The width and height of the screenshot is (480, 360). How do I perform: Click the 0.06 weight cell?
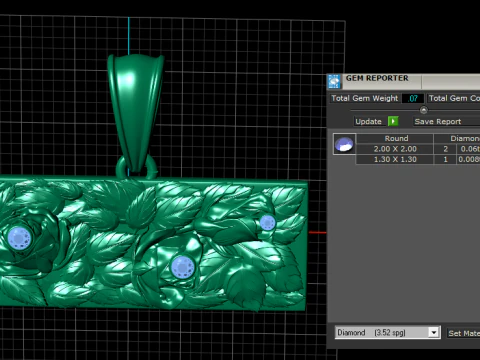[x=468, y=149]
